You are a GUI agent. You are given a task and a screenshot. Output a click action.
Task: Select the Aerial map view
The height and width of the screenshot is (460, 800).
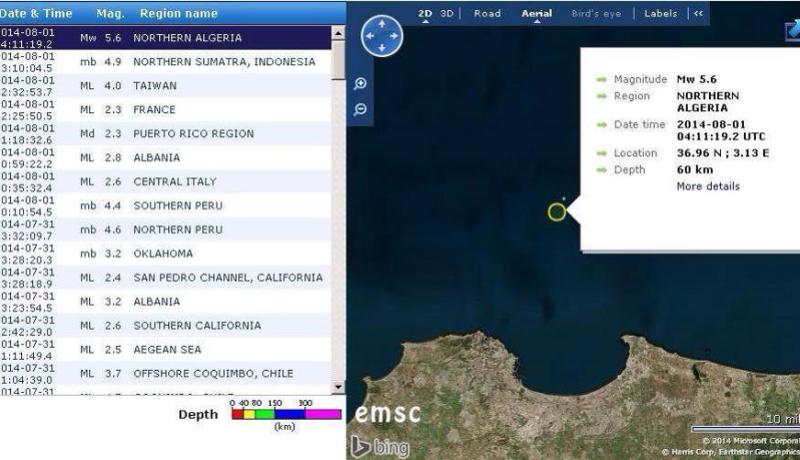click(536, 14)
